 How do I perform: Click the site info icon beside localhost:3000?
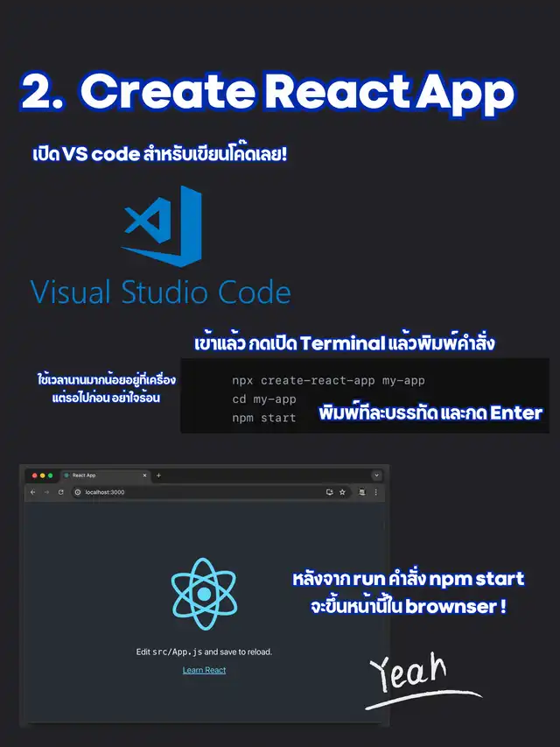pyautogui.click(x=77, y=493)
